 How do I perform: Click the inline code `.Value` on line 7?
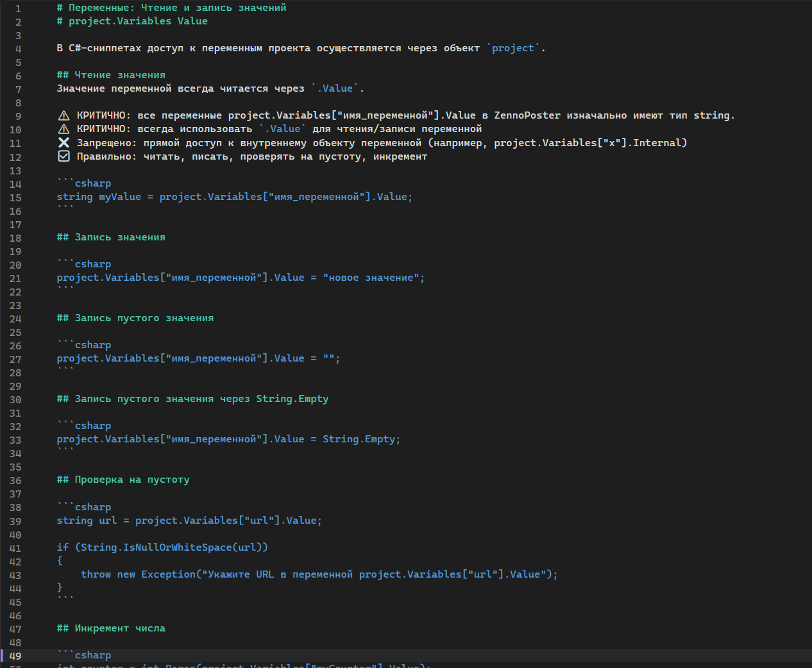(335, 88)
